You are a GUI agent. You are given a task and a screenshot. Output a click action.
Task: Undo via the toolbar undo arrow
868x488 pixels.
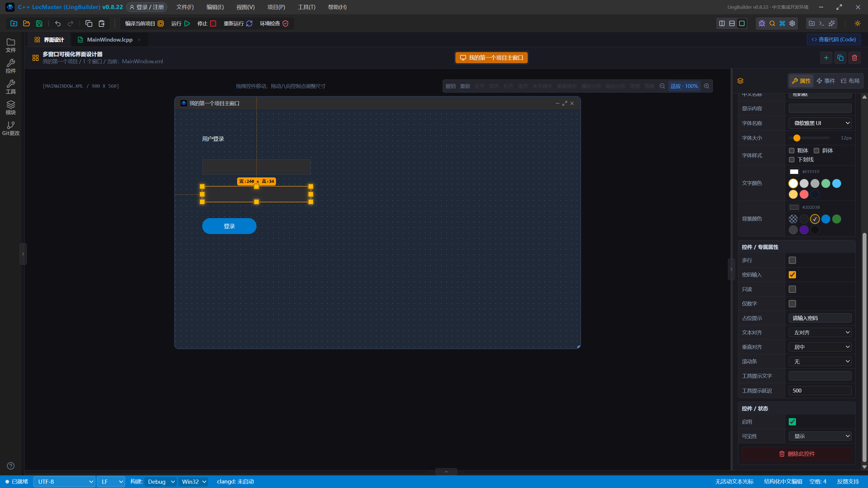coord(58,23)
